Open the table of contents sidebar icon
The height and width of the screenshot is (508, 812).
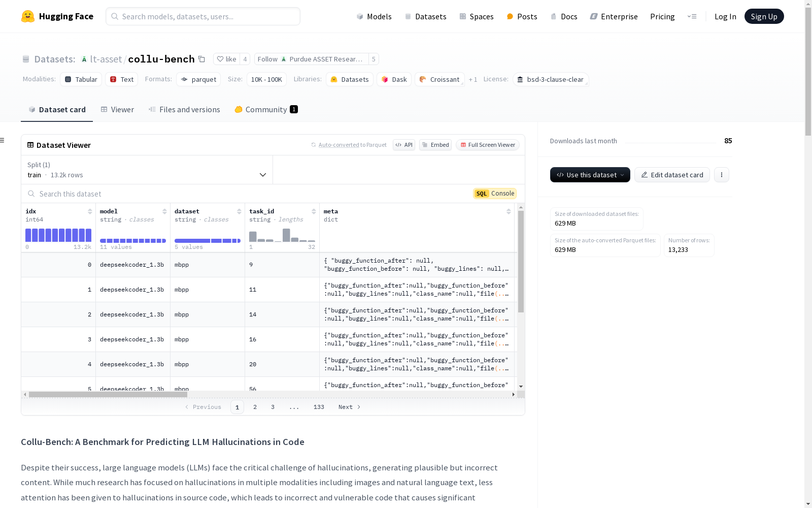click(3, 140)
